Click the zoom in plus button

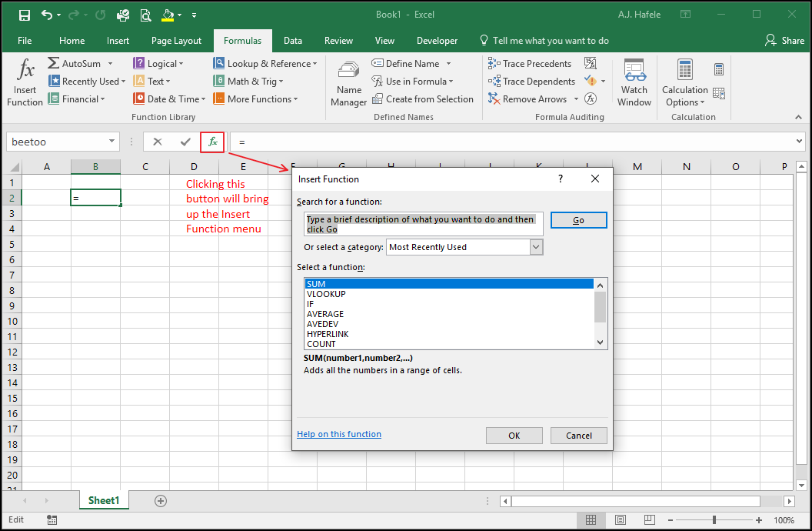[x=759, y=519]
